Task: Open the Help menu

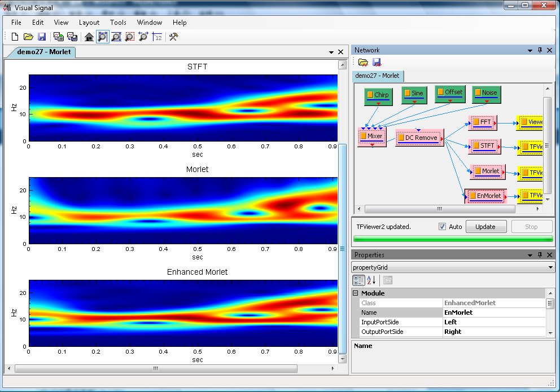Action: (180, 23)
